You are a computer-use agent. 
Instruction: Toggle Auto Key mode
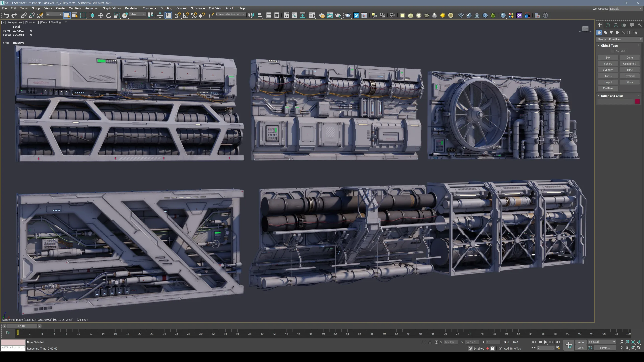[x=581, y=342]
